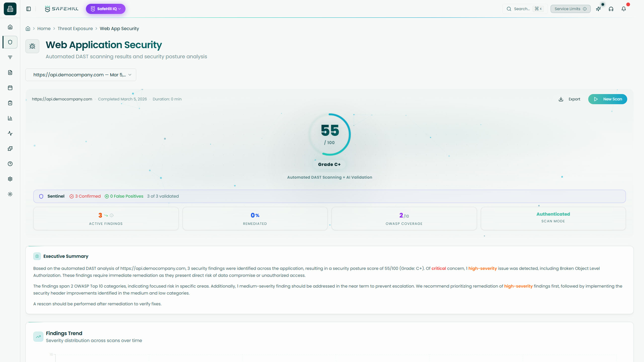This screenshot has width=644, height=362.
Task: Click the notification bell icon
Action: tap(624, 9)
